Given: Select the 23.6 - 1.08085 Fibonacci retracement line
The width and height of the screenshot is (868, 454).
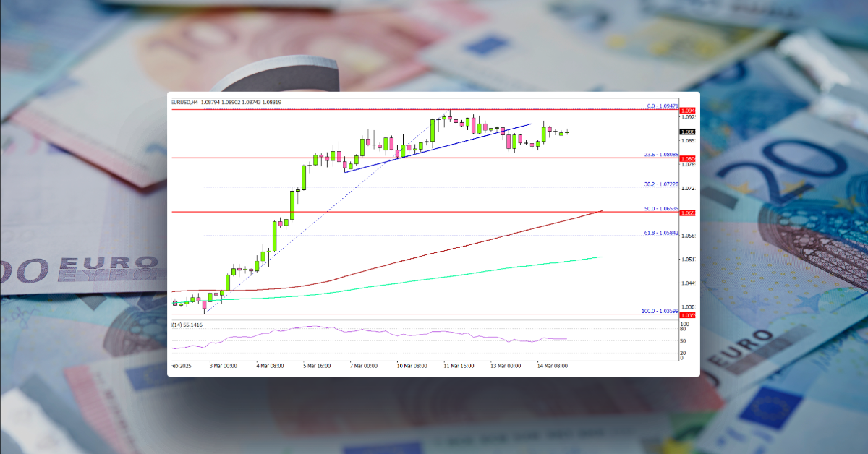Looking at the screenshot, I should [x=434, y=157].
